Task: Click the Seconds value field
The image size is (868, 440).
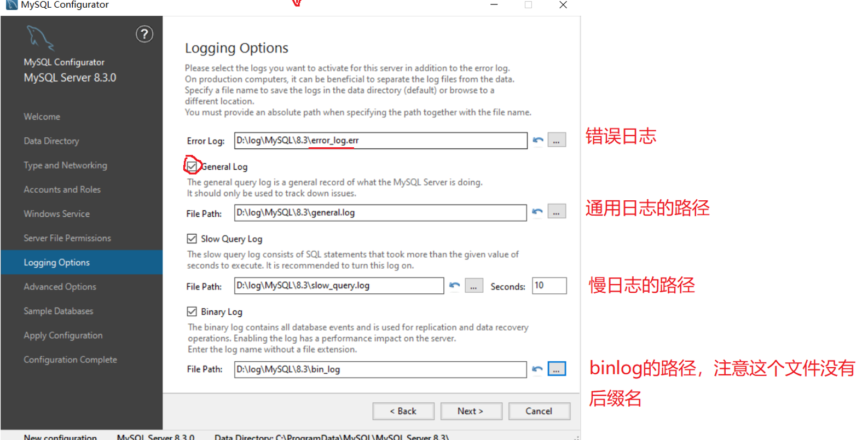Action: click(549, 286)
